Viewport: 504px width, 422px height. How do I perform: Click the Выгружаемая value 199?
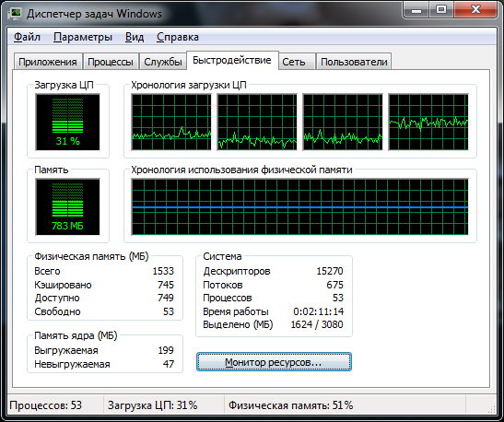click(x=166, y=350)
